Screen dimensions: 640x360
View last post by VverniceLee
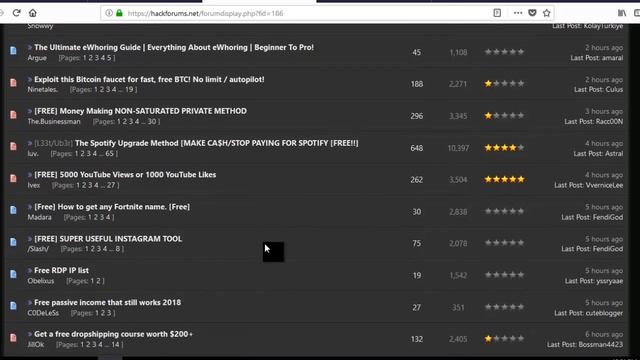(589, 185)
